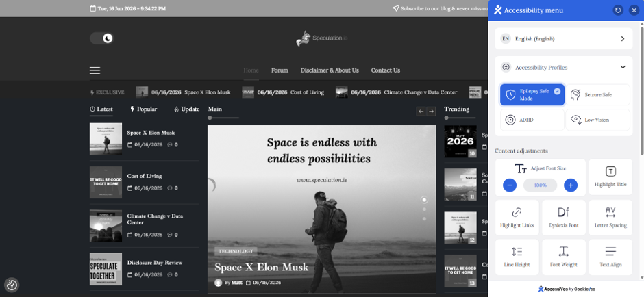Change Text Align option
Viewport: 644px width, 297px height.
click(610, 257)
